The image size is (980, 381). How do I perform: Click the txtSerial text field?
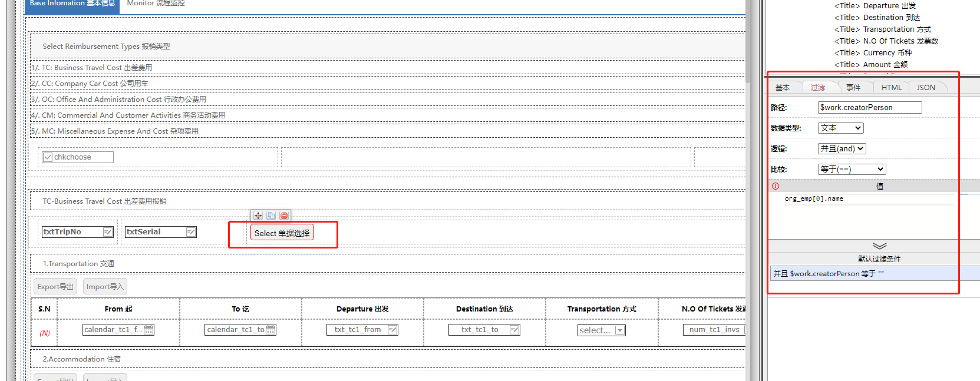coord(160,232)
